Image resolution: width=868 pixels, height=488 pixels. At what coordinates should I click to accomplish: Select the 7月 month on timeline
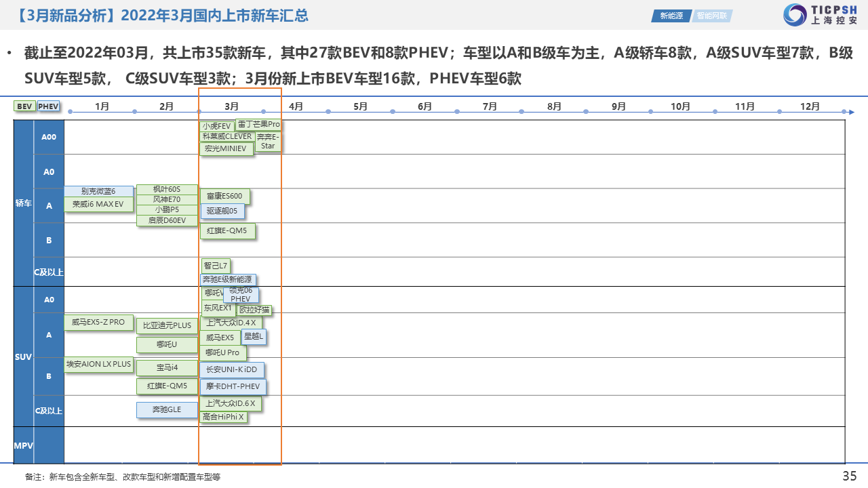point(490,106)
